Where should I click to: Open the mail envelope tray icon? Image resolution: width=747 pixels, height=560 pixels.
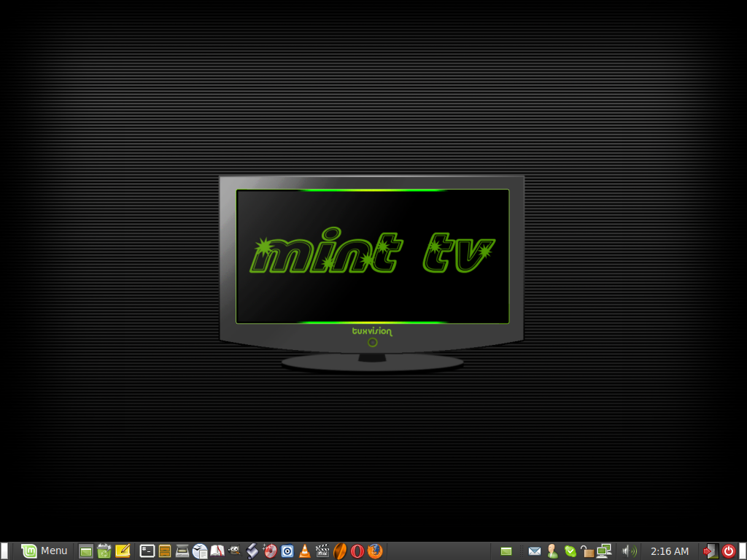click(535, 551)
